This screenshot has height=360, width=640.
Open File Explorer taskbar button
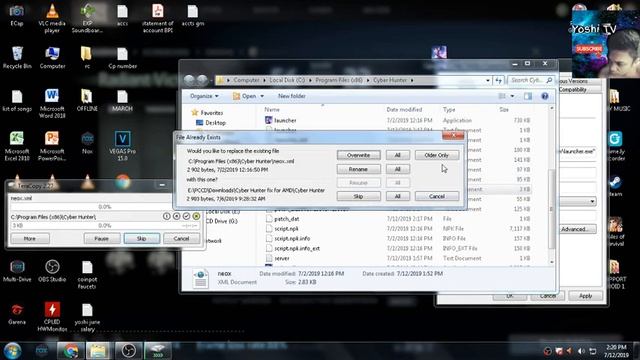pos(98,351)
